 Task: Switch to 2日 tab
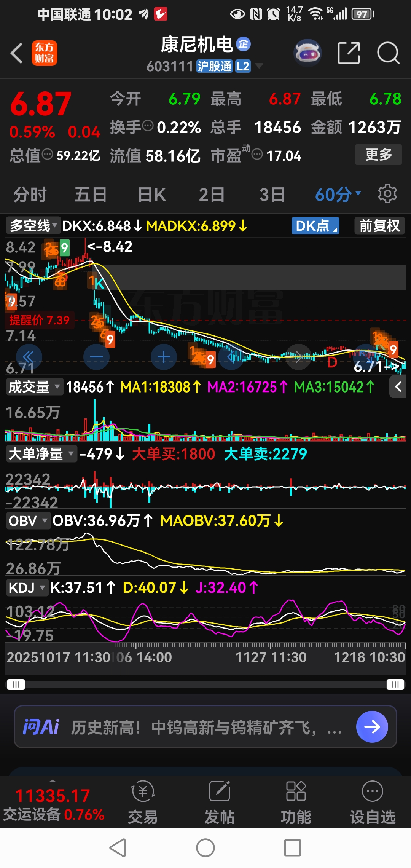pos(212,195)
